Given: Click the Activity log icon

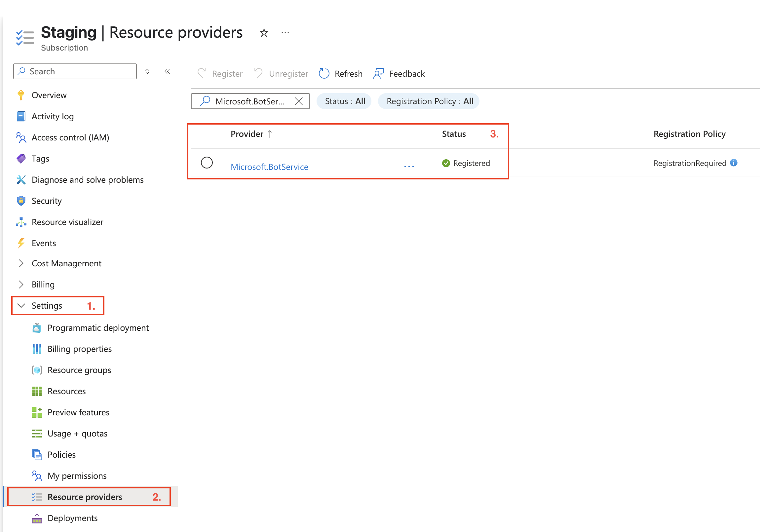Looking at the screenshot, I should click(21, 116).
